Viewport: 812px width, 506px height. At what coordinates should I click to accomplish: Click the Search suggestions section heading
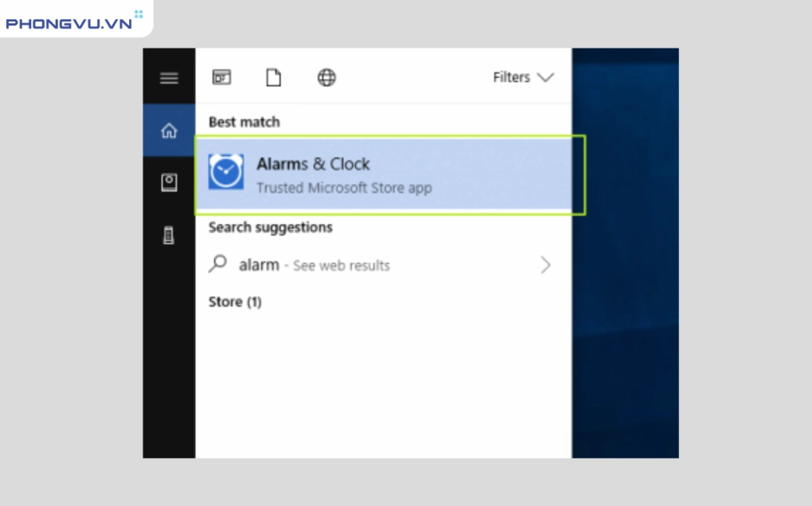click(270, 228)
